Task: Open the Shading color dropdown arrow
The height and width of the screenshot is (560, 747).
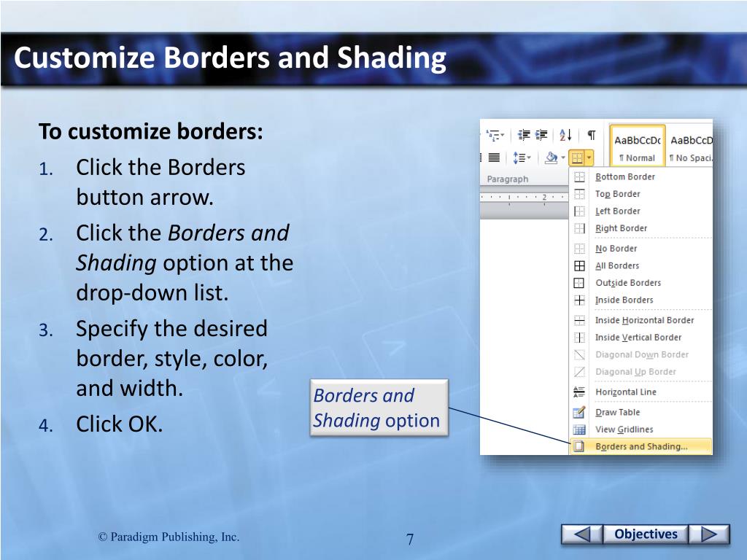Action: pyautogui.click(x=563, y=157)
